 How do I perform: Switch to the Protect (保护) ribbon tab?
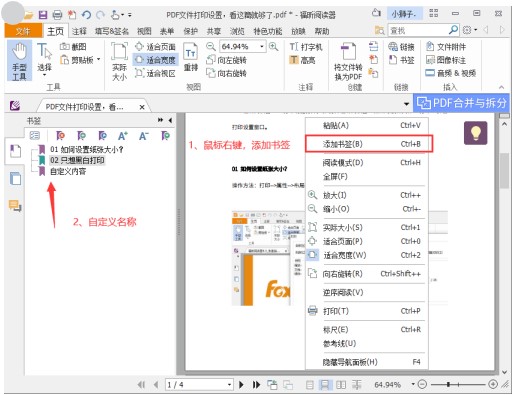191,31
